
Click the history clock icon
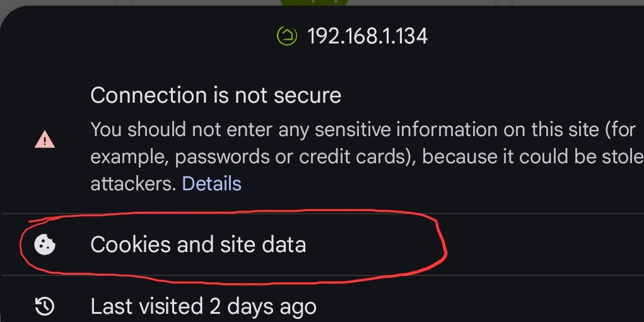click(x=44, y=306)
